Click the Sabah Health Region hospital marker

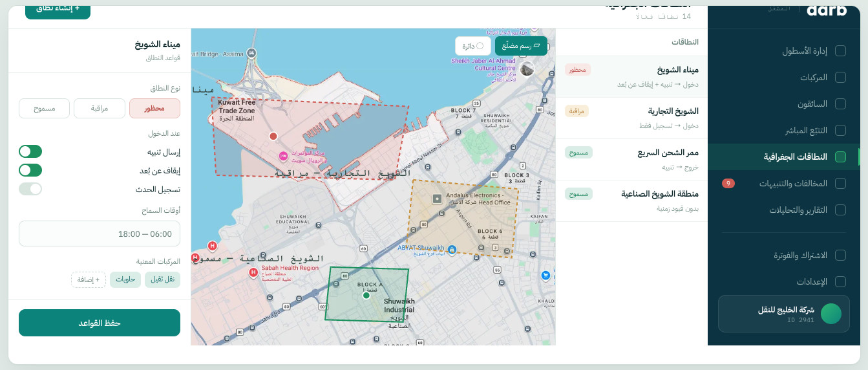tap(254, 273)
